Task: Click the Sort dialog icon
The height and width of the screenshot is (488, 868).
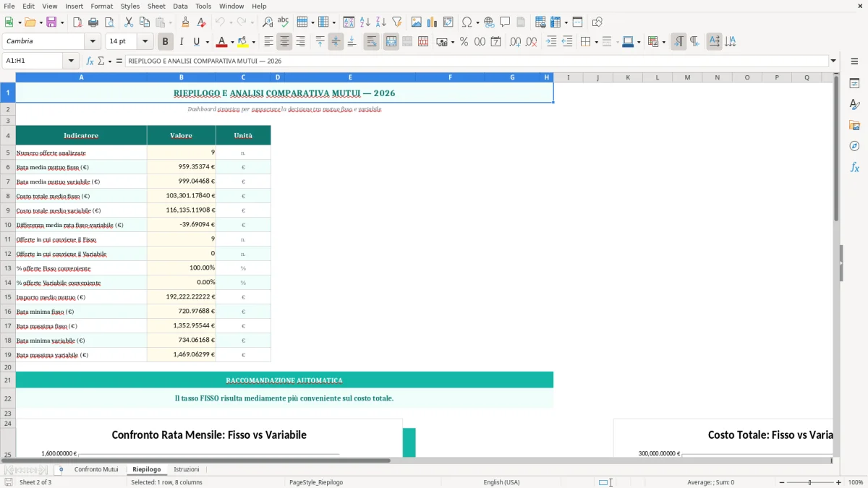Action: (x=349, y=22)
